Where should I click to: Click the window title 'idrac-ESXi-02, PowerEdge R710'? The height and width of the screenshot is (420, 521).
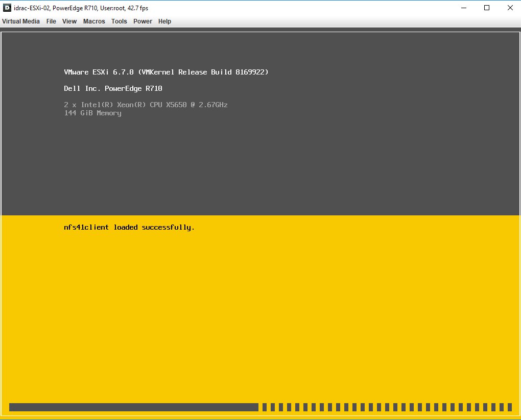[56, 8]
